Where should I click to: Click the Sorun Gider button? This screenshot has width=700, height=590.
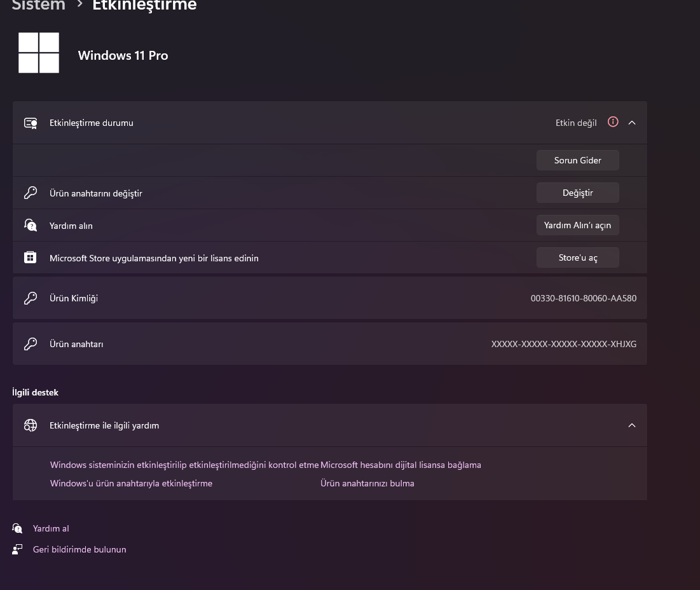click(x=578, y=160)
